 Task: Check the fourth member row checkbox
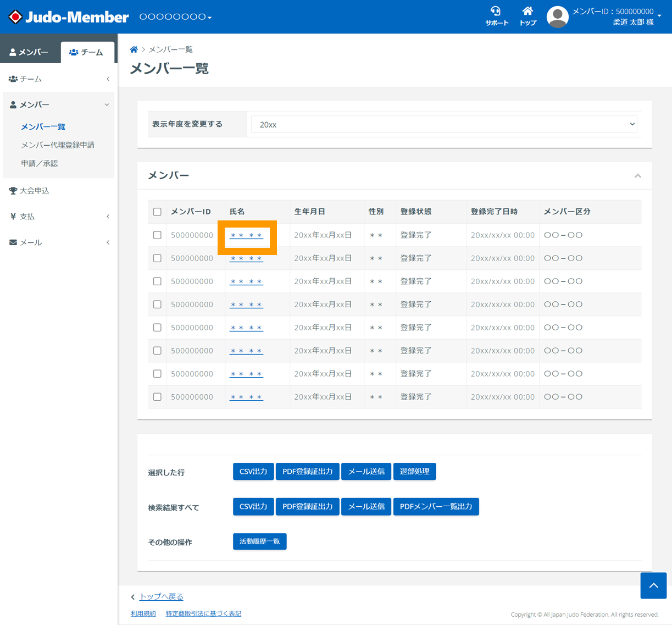157,304
